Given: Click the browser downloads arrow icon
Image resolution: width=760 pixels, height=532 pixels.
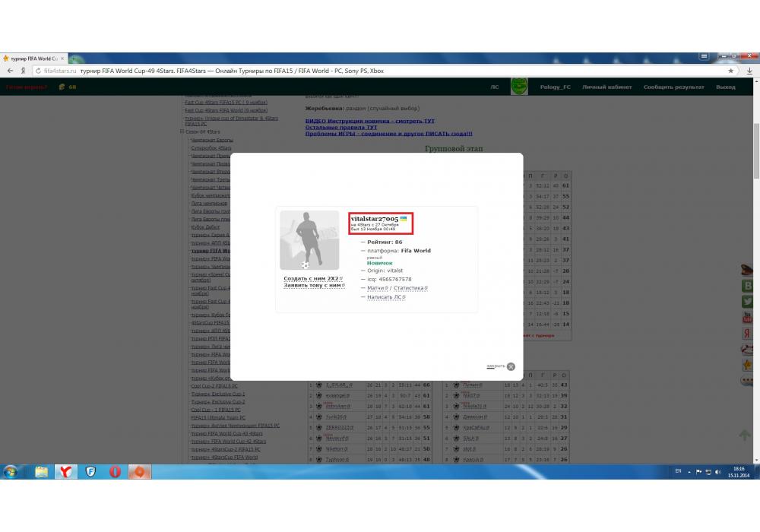Looking at the screenshot, I should tap(749, 71).
